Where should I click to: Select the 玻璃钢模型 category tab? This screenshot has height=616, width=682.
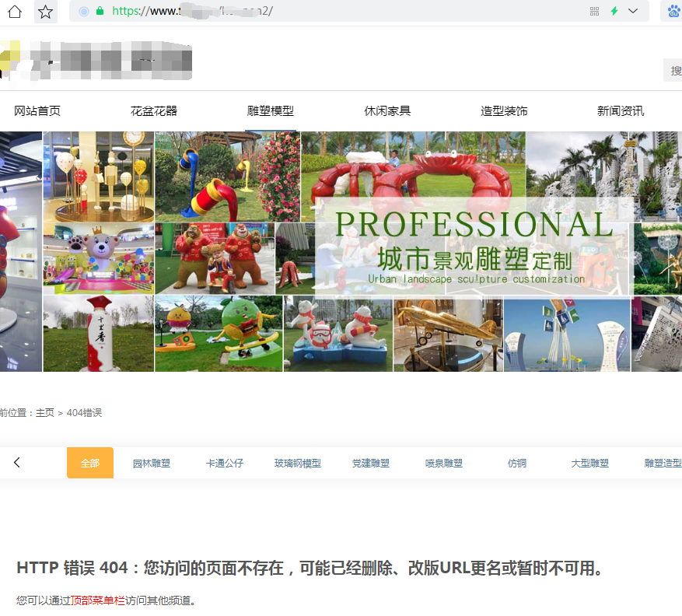tap(298, 464)
